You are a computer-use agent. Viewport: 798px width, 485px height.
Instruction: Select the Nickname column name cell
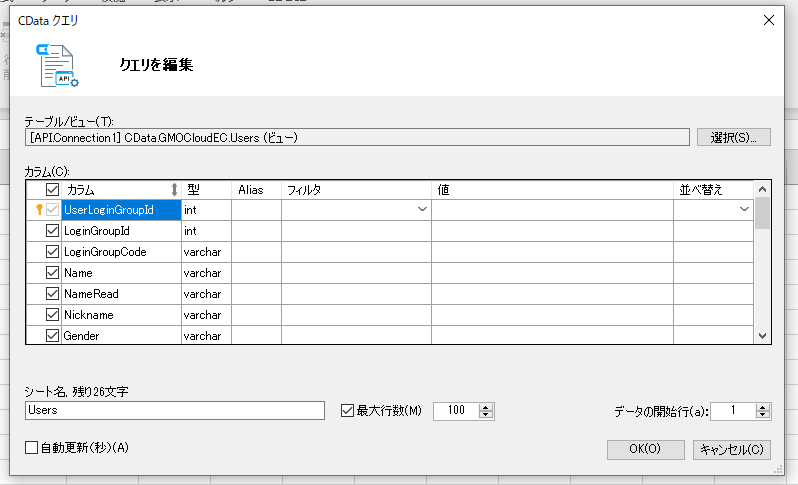tap(121, 315)
